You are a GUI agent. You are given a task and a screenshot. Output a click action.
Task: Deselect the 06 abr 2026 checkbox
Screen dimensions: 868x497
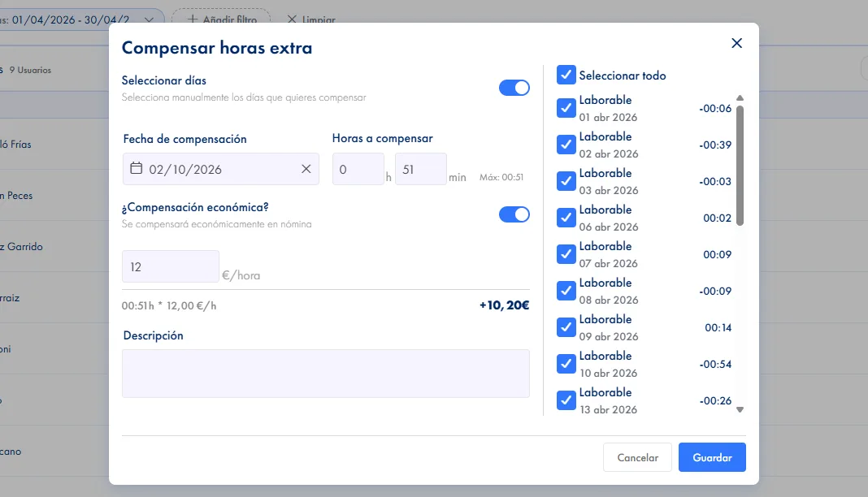(566, 218)
